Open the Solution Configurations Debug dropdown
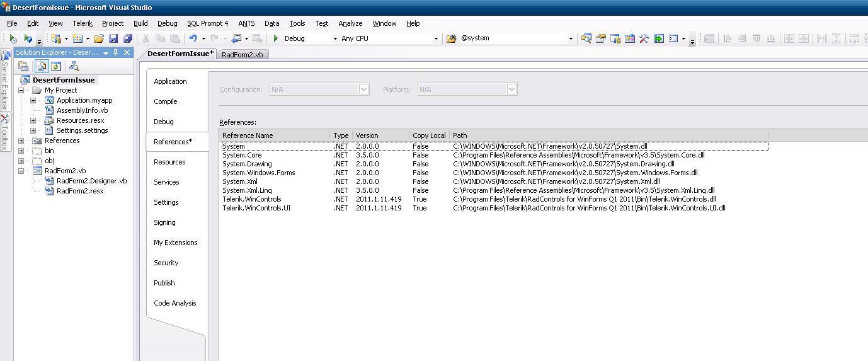This screenshot has height=361, width=868. [335, 38]
